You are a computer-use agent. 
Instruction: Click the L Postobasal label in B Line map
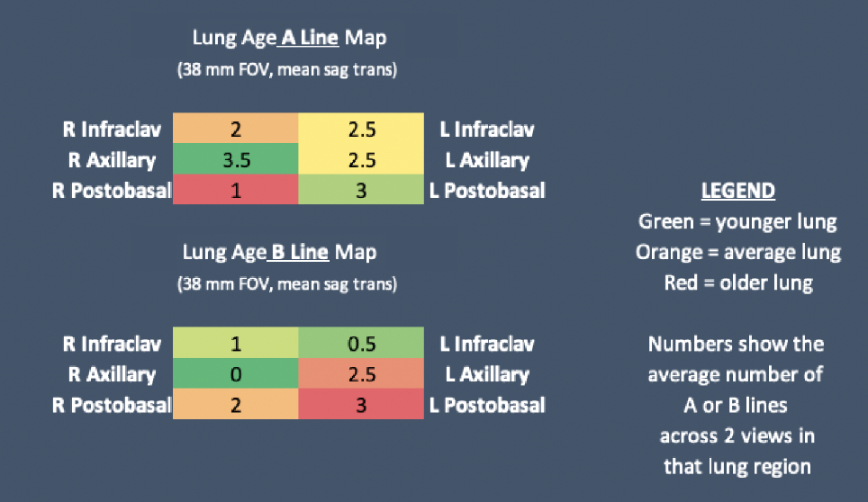[x=491, y=405]
